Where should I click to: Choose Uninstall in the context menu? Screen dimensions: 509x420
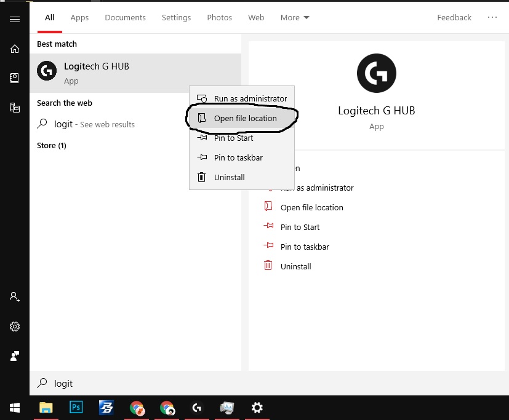[242, 177]
